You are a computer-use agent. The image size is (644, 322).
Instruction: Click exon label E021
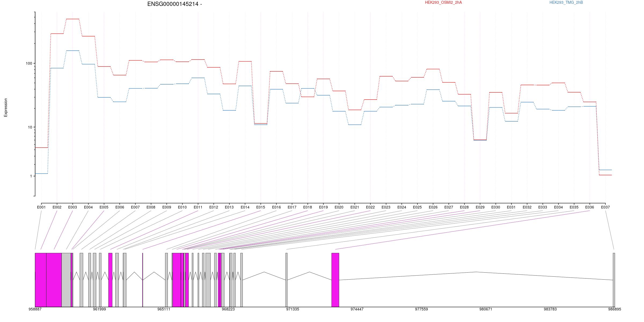click(x=355, y=207)
